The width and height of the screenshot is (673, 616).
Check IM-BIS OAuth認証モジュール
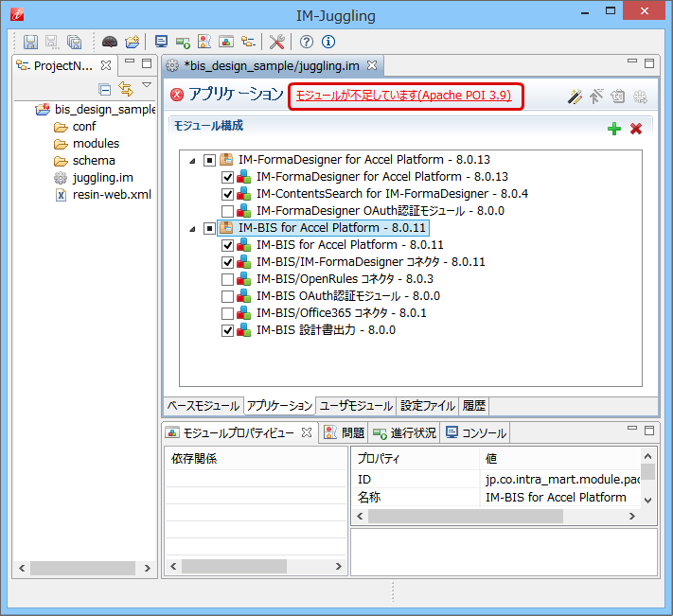(227, 296)
